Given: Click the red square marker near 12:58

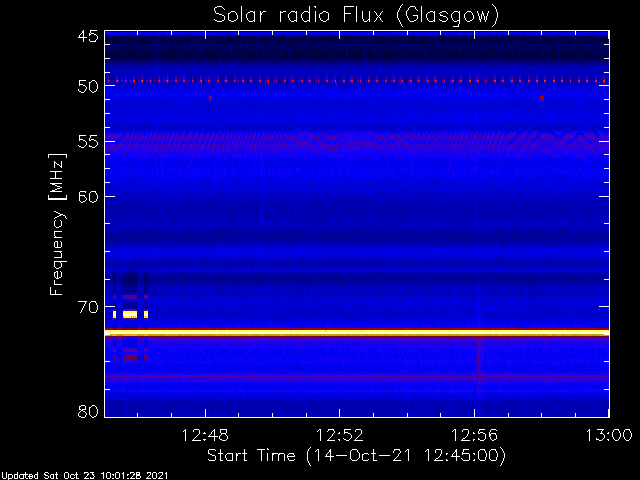Looking at the screenshot, I should click(542, 98).
